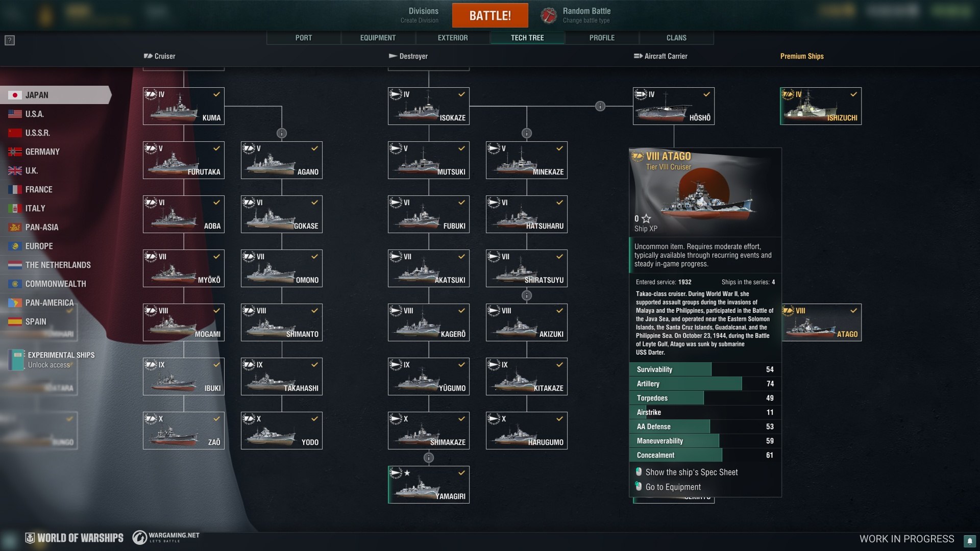Open the Port tab
The image size is (980, 551).
point(304,38)
